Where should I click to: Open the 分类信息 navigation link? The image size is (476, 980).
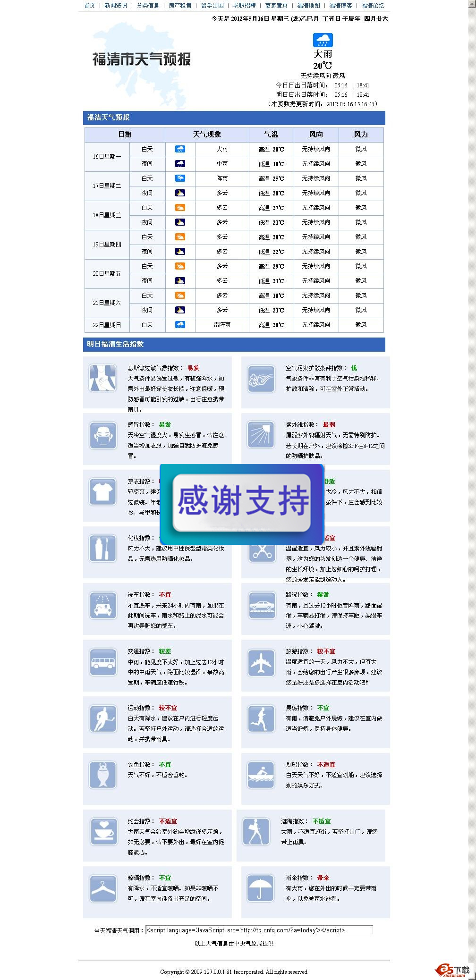pyautogui.click(x=148, y=6)
